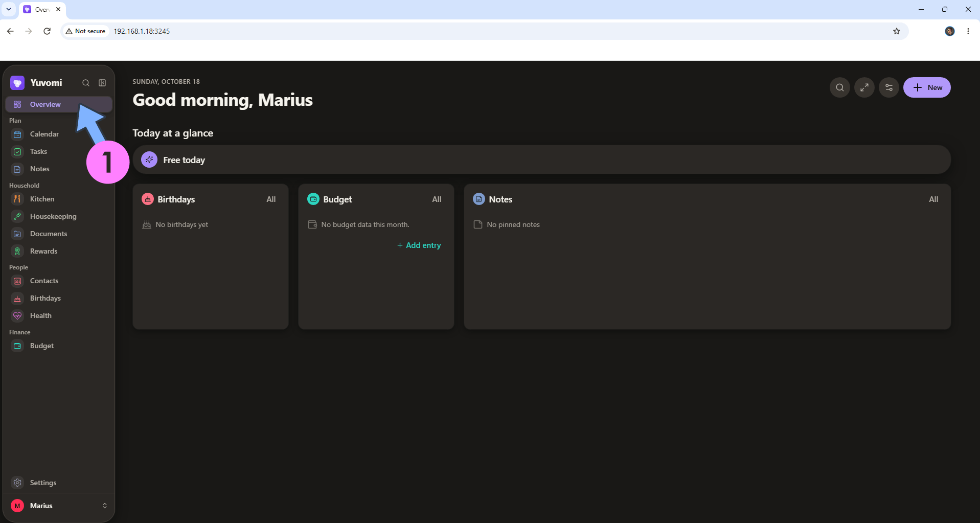Open the Health section
Viewport: 980px width, 523px height.
pyautogui.click(x=59, y=315)
